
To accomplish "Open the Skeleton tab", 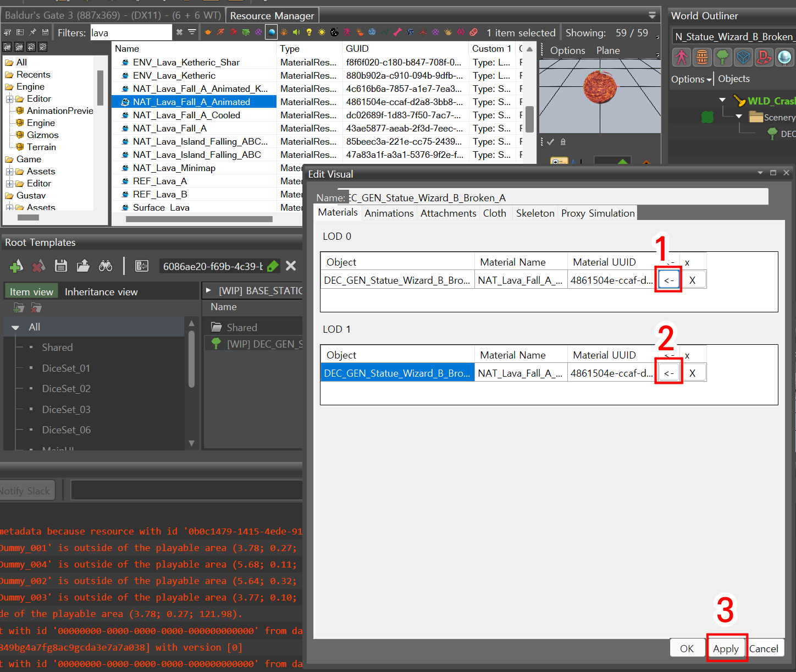I will [x=535, y=213].
